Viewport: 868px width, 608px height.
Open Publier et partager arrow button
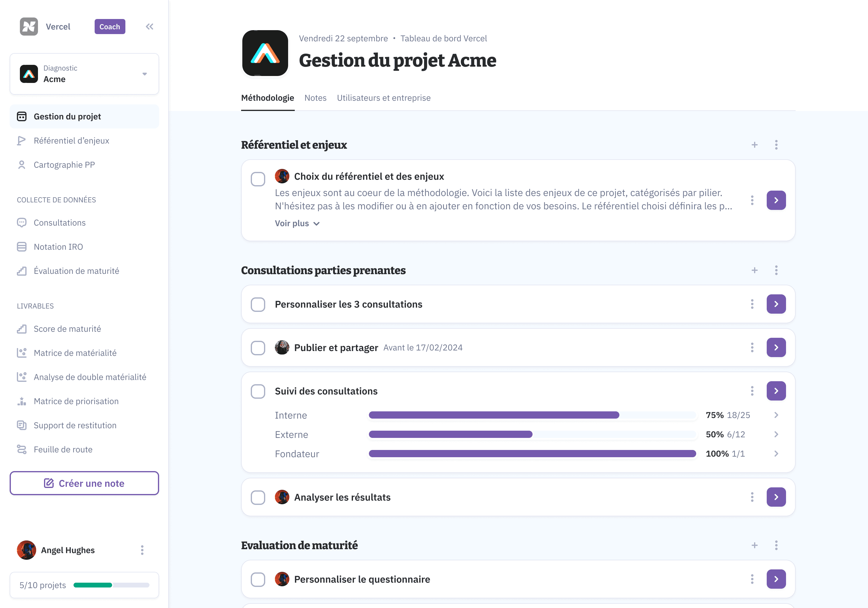pyautogui.click(x=776, y=348)
